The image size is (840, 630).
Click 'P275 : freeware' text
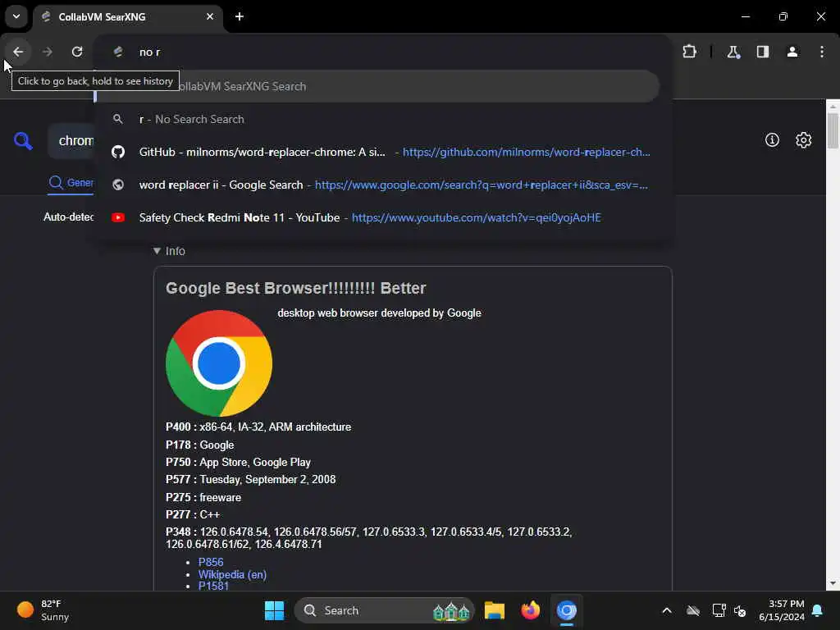(x=203, y=497)
